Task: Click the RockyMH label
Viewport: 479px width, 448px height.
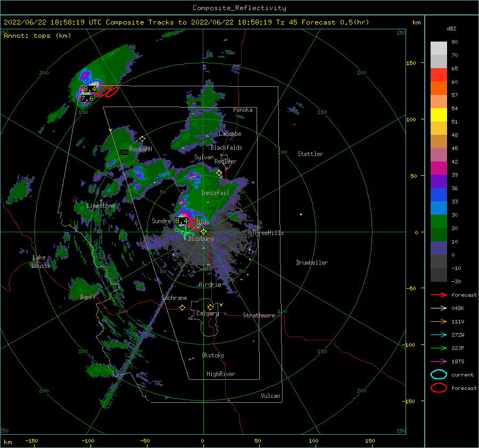Action: click(x=141, y=149)
